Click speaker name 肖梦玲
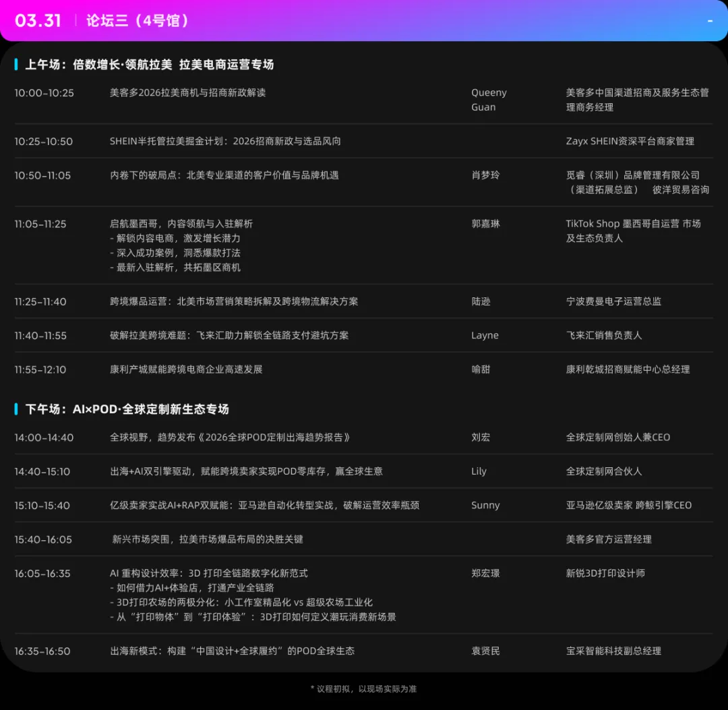Image resolution: width=728 pixels, height=710 pixels. 485,175
